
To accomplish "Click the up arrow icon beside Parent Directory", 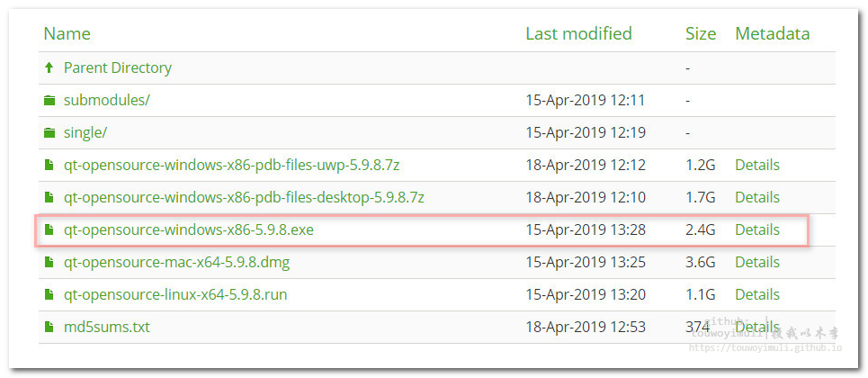I will (49, 67).
